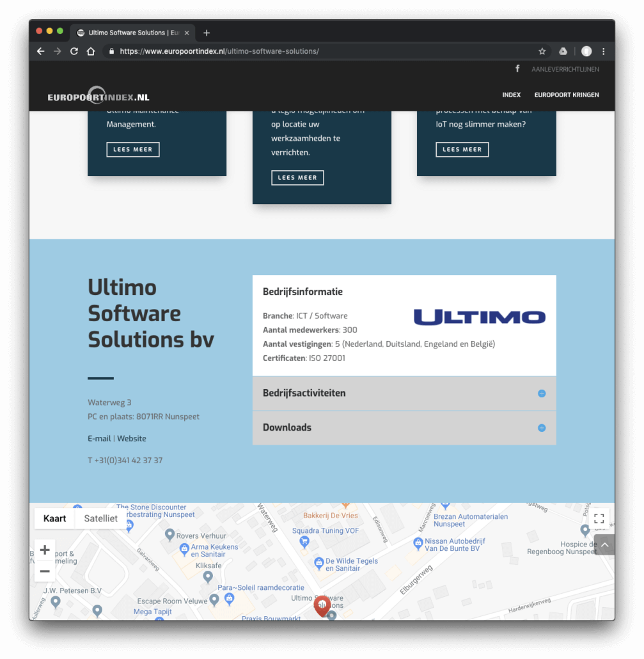Click Lees Meer on the IoT card

coord(462,150)
